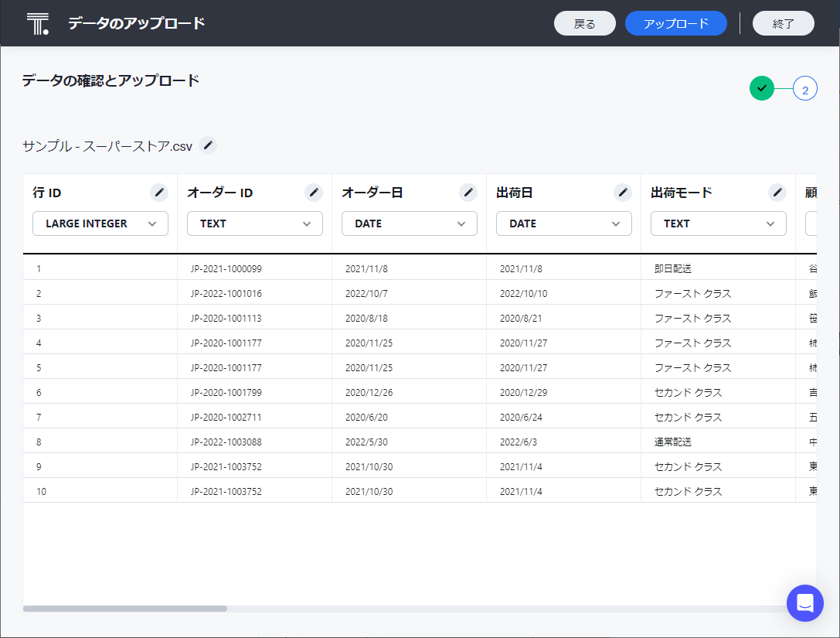Edit the サンプル - スーパーストア.csv file name
840x638 pixels.
tap(208, 145)
